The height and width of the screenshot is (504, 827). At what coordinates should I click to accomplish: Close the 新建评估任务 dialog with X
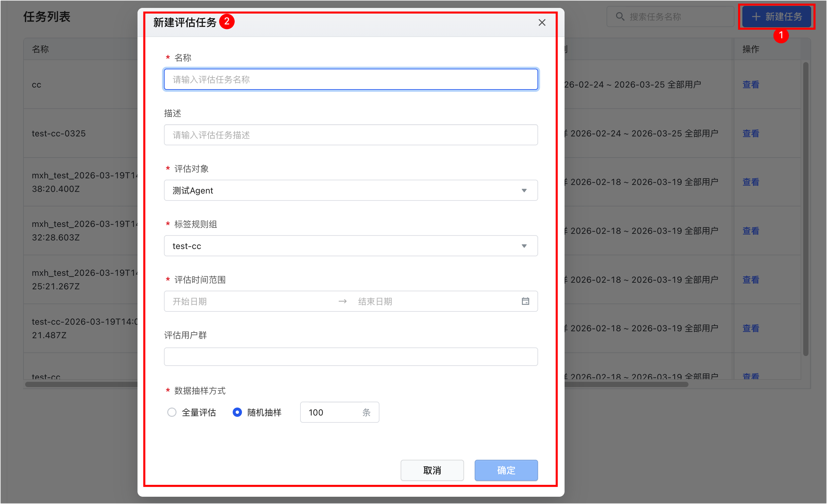(542, 22)
